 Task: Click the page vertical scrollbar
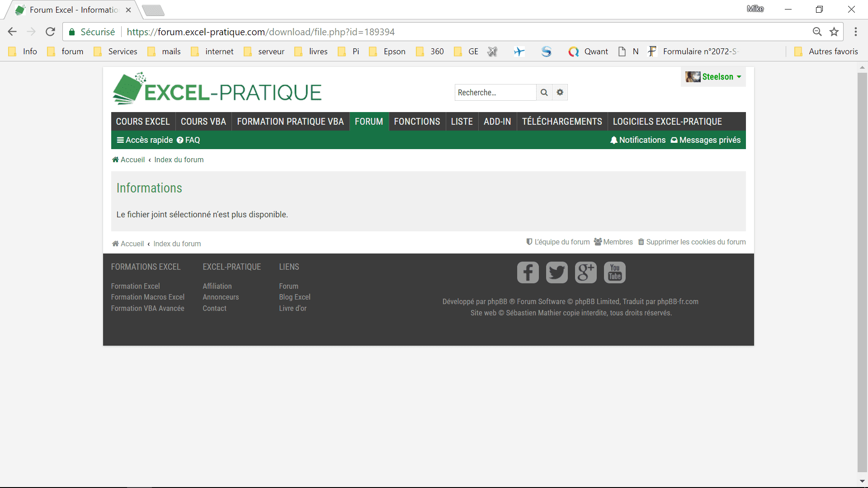click(862, 271)
